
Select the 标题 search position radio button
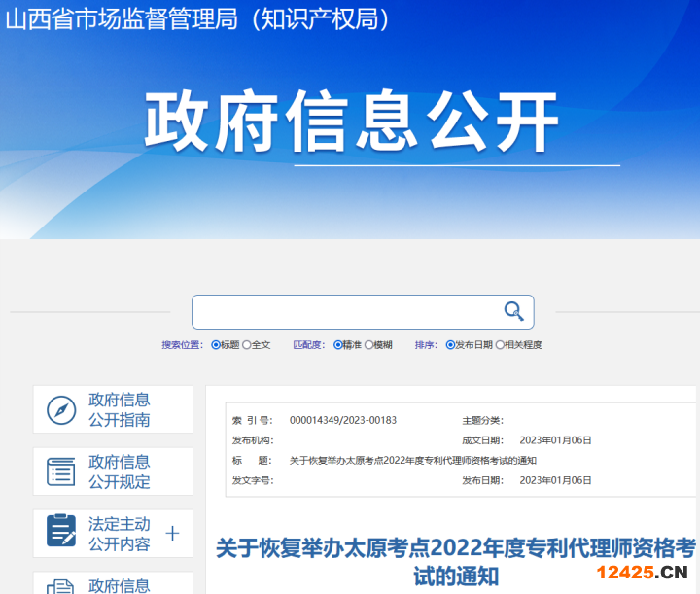pyautogui.click(x=216, y=345)
